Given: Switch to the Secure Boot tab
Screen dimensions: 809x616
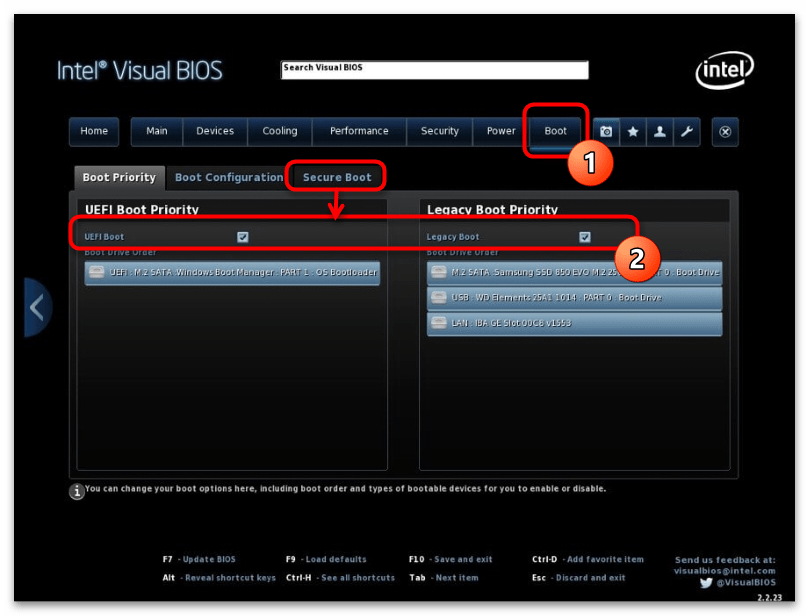Looking at the screenshot, I should 337,177.
